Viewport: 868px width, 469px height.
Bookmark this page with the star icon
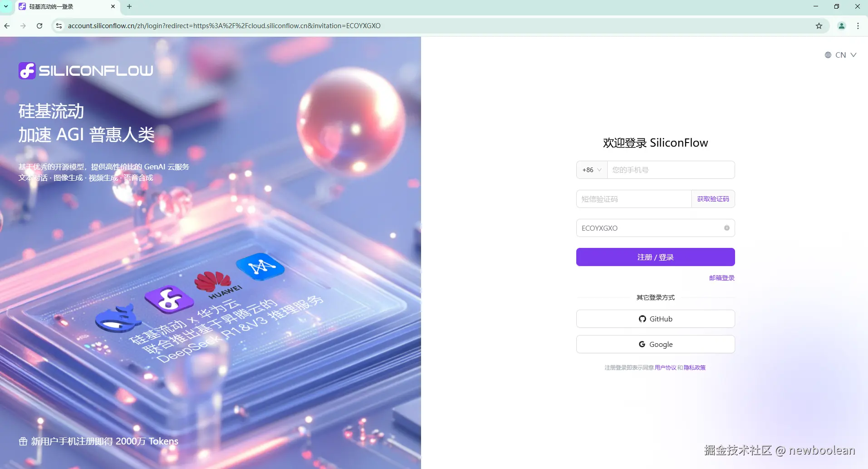tap(819, 26)
